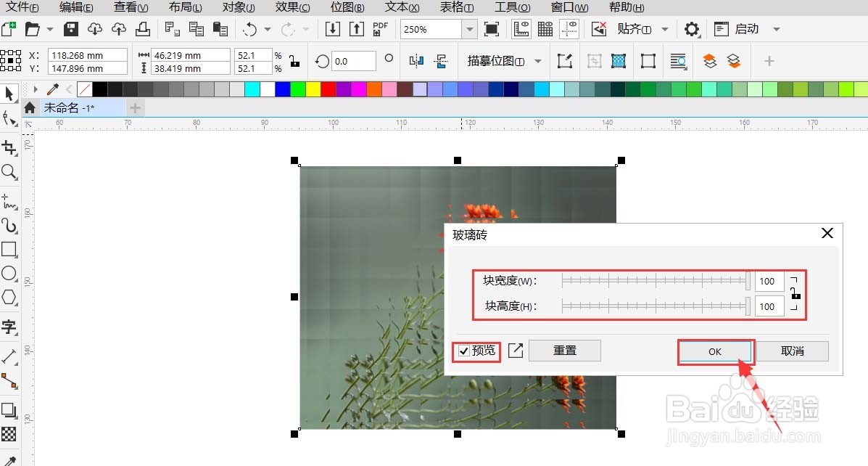Click the Save document icon
Screen dimensions: 868x466
click(x=69, y=28)
